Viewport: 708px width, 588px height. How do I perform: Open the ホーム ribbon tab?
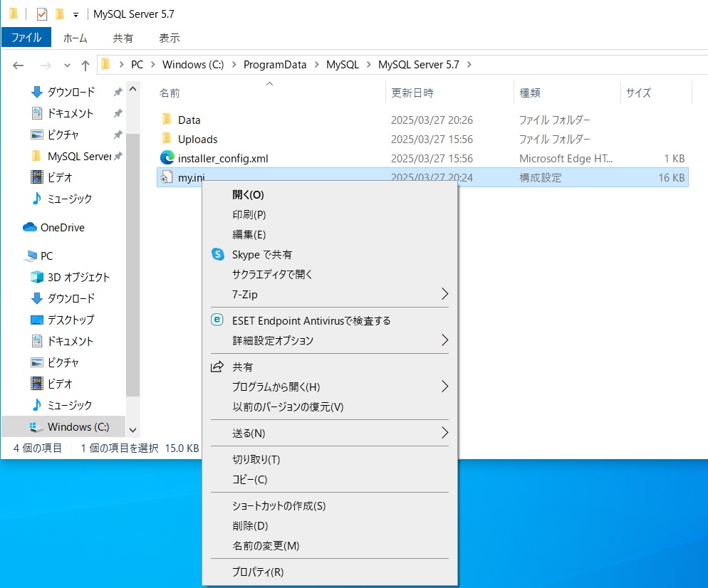(75, 38)
